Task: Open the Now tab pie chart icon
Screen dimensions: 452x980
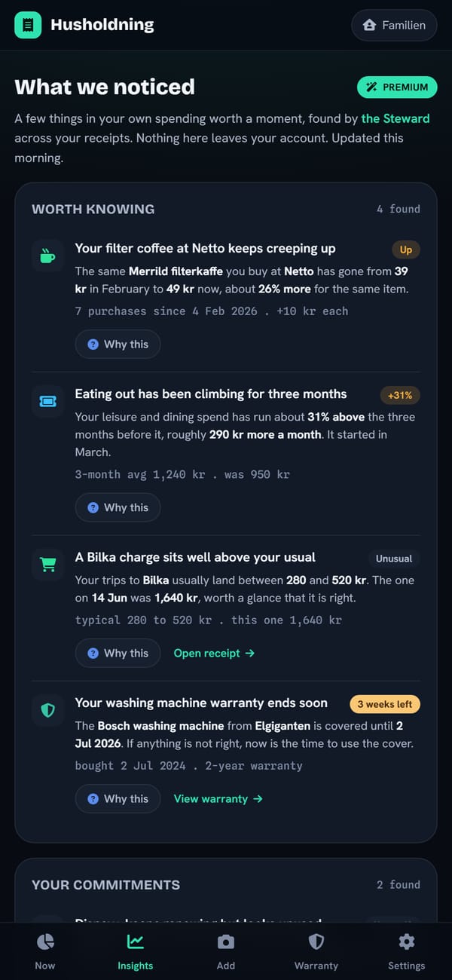Action: click(x=45, y=942)
